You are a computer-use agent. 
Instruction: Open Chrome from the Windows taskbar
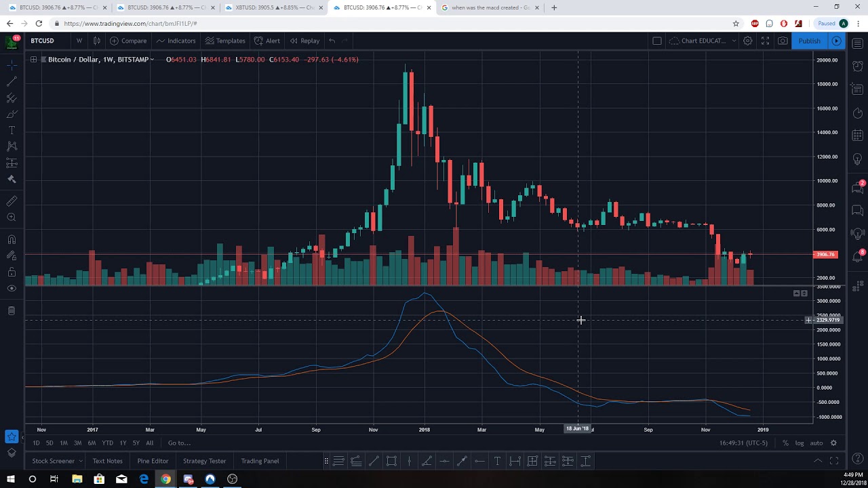[x=166, y=479]
